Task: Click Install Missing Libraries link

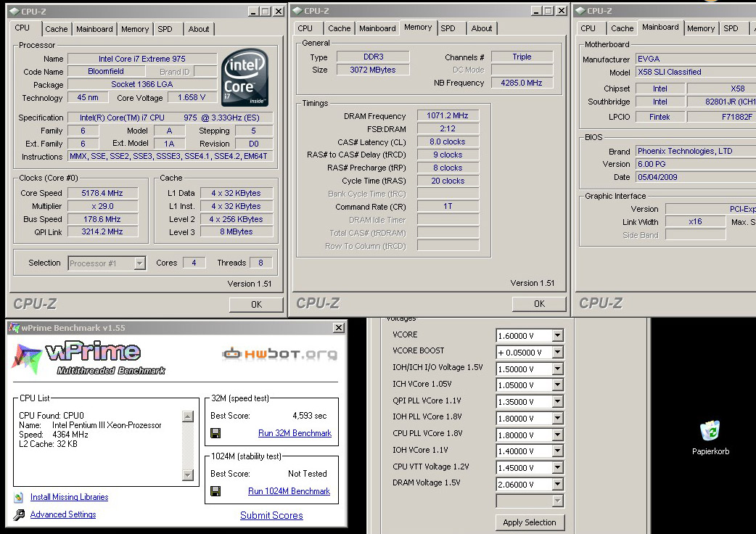Action: point(70,497)
